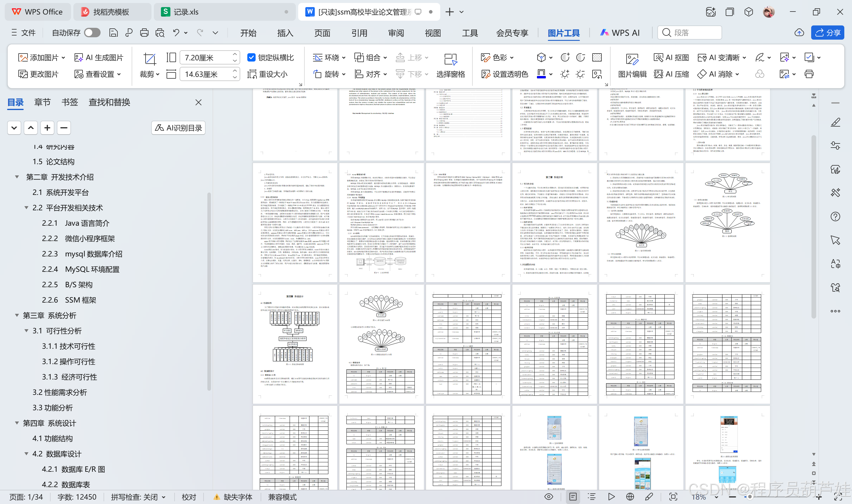Collapse 4.2 数据库设计 tree node
This screenshot has width=852, height=504.
[x=27, y=454]
